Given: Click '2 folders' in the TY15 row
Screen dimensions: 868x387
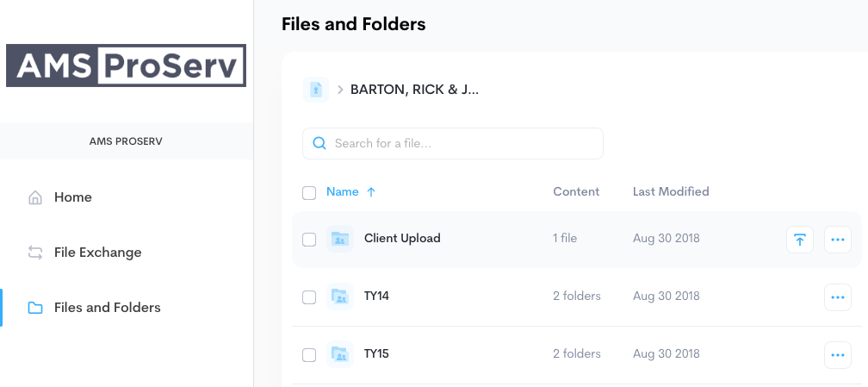Looking at the screenshot, I should pos(577,353).
